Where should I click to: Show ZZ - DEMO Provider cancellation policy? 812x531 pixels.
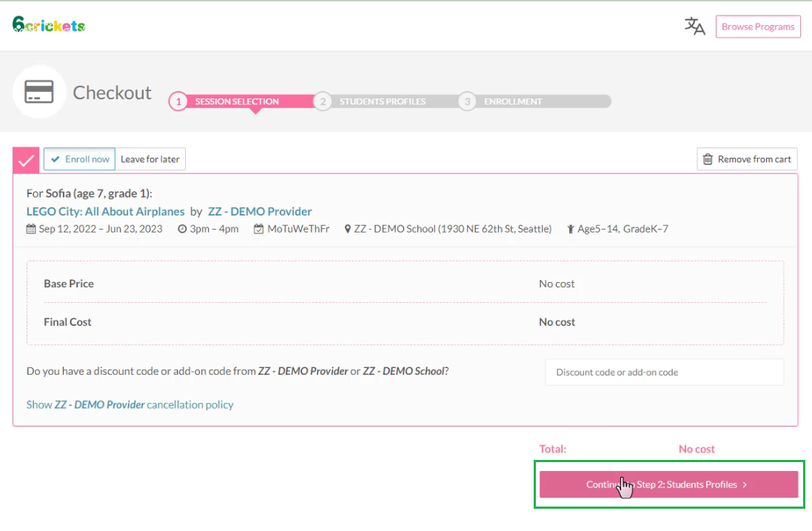click(130, 405)
